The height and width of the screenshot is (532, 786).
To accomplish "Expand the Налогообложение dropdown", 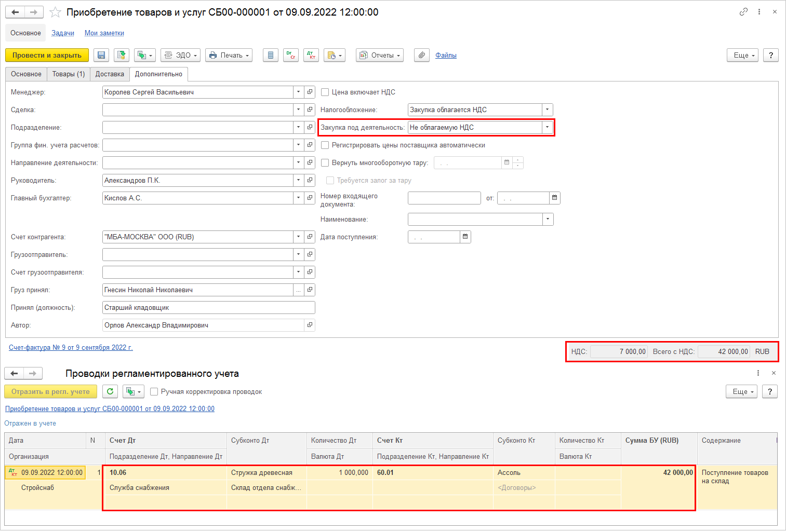I will tap(547, 110).
